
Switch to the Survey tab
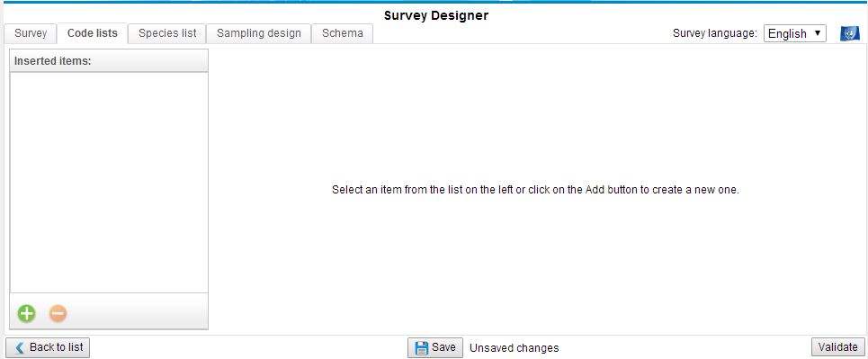tap(31, 33)
